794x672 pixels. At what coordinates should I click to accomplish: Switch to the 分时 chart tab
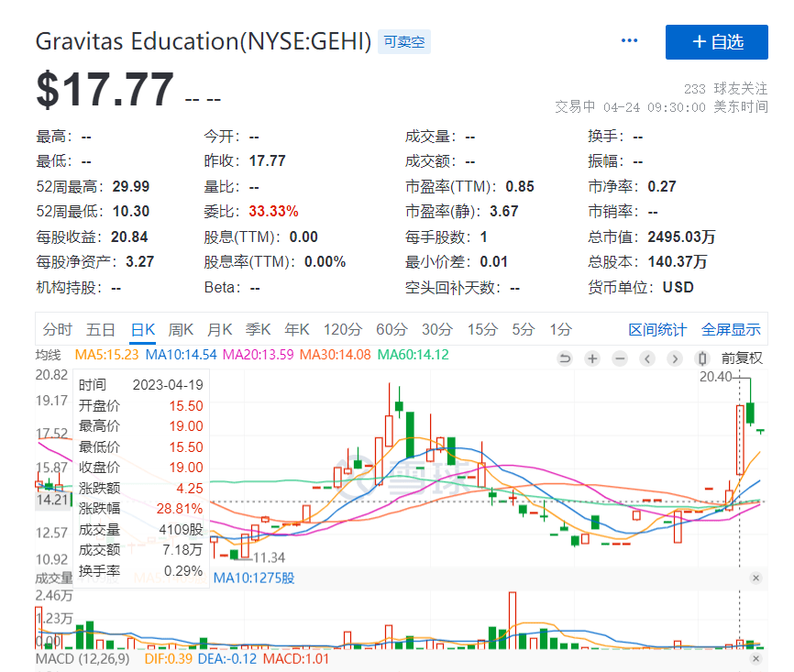(57, 329)
